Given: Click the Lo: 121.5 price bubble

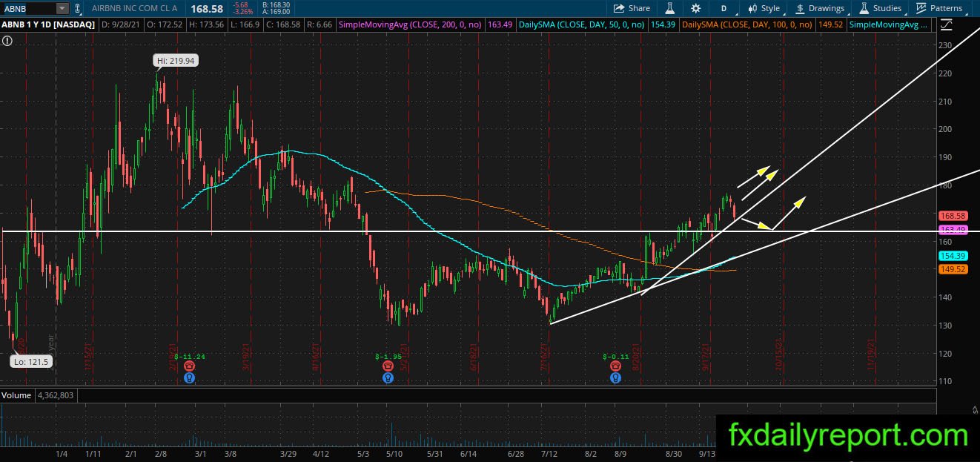Looking at the screenshot, I should (x=30, y=361).
